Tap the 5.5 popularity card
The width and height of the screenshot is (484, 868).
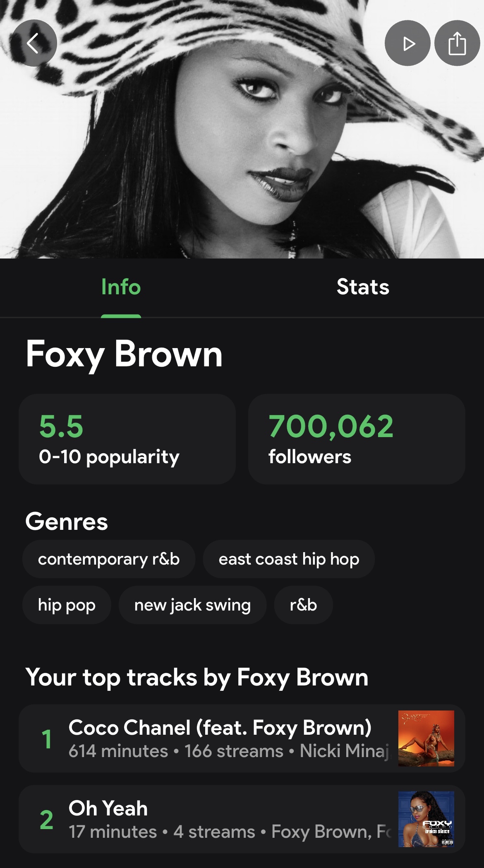coord(127,439)
